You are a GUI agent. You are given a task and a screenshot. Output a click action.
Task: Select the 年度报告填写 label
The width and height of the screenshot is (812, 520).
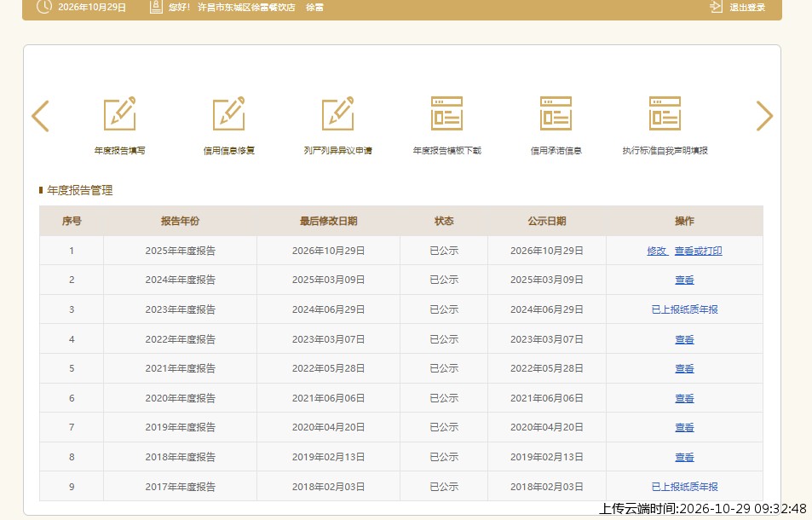click(x=119, y=151)
